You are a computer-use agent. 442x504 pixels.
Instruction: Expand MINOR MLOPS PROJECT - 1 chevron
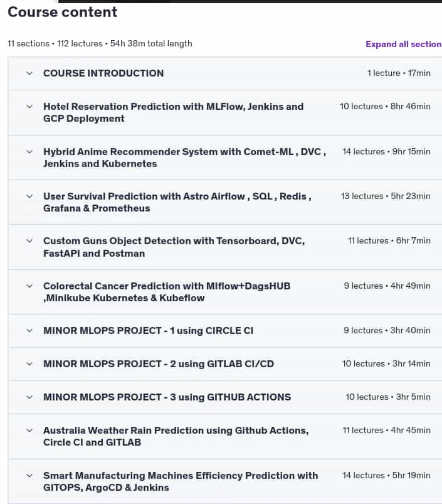(x=29, y=330)
